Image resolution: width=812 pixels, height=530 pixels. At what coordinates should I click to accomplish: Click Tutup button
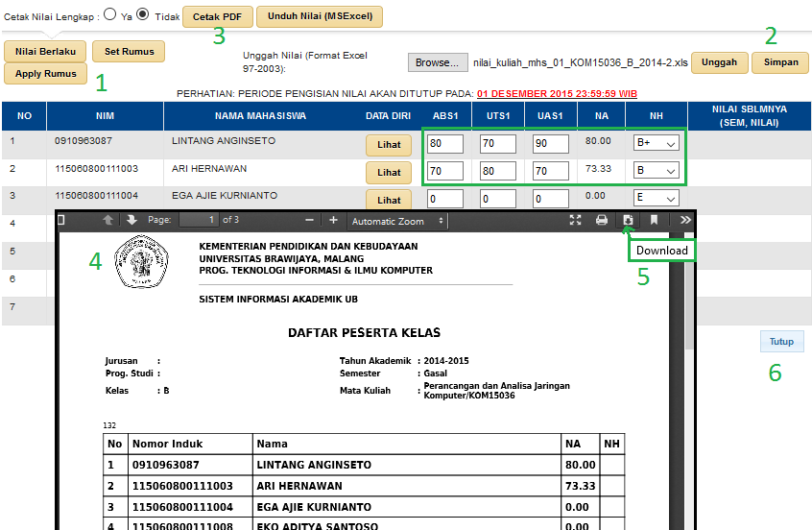click(x=781, y=342)
